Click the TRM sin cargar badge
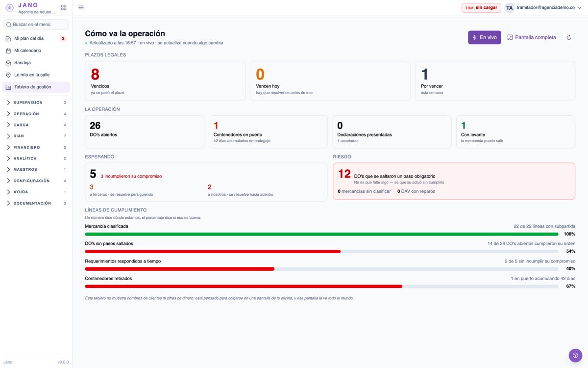Screen dimensions: 588x368 (x=481, y=8)
